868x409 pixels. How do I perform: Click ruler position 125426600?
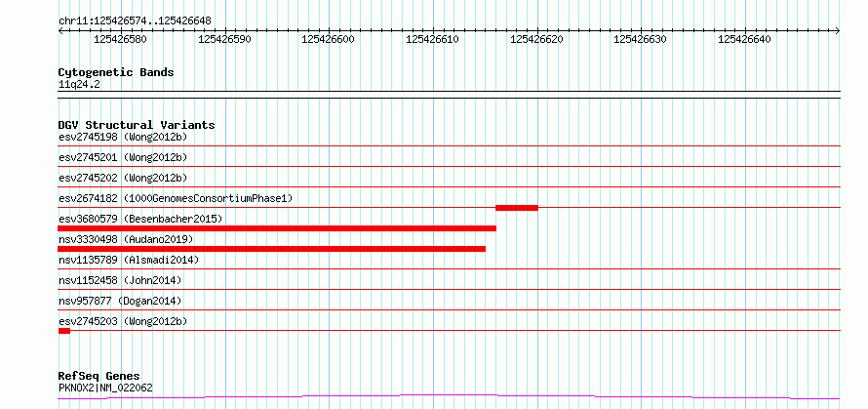[x=329, y=39]
